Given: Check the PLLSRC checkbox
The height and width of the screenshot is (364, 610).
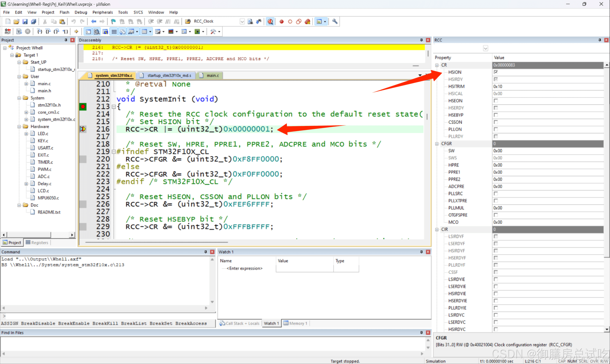Looking at the screenshot, I should point(496,194).
